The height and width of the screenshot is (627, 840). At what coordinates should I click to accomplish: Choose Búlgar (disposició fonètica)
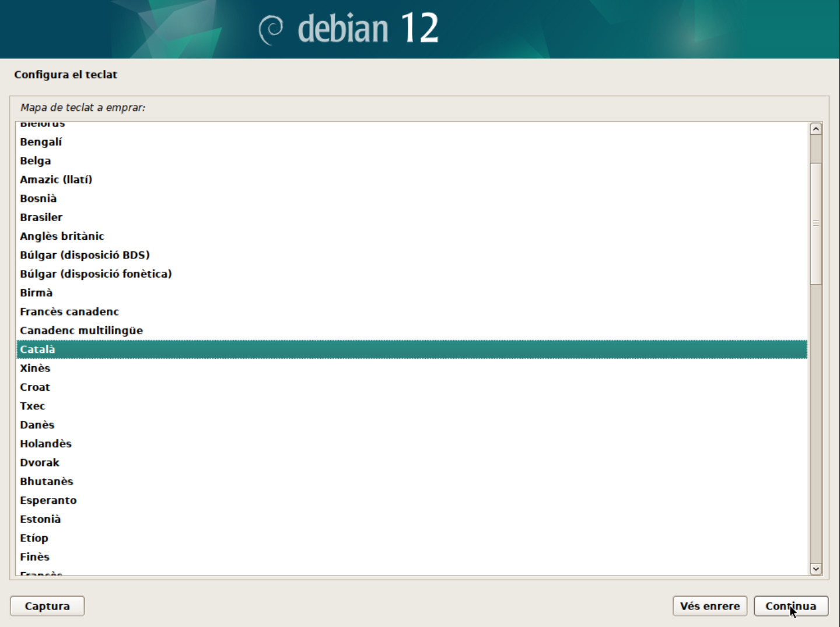coord(412,274)
